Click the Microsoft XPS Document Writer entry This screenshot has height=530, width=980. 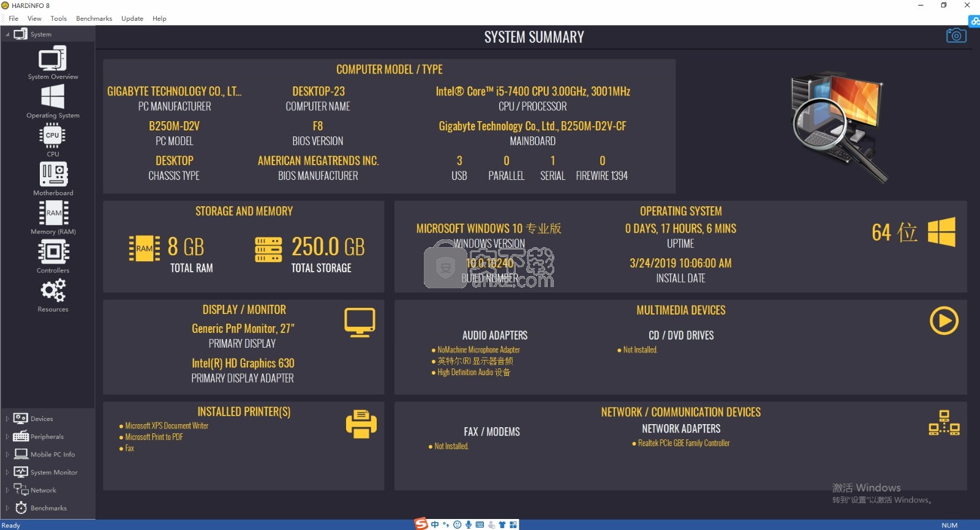click(x=167, y=426)
